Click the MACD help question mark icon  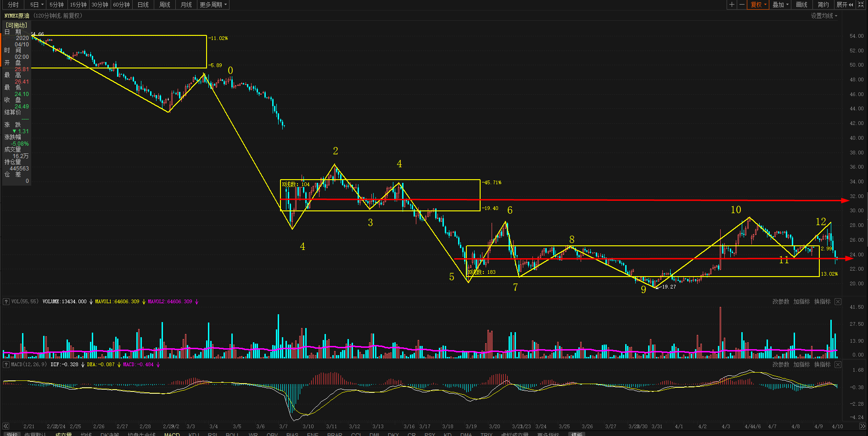click(6, 365)
